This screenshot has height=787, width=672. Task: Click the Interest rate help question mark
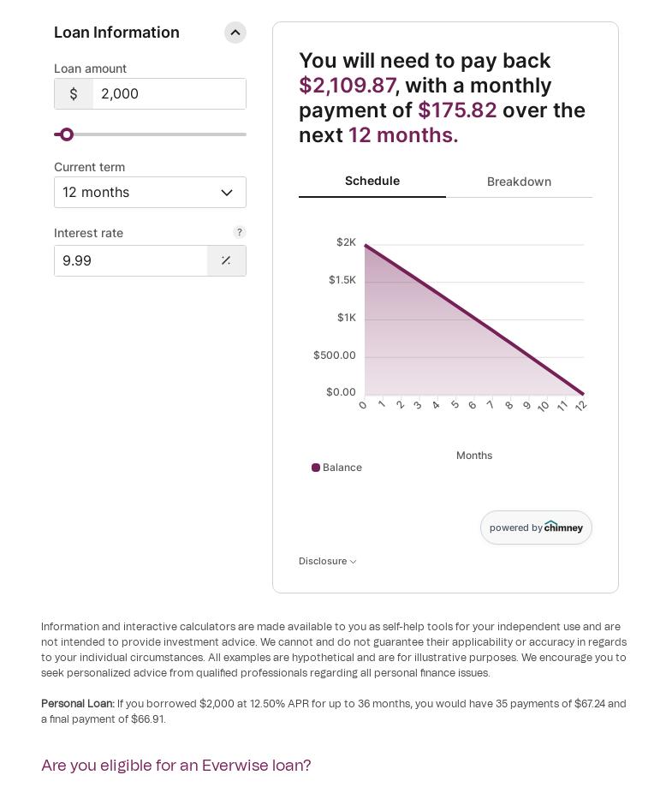point(240,232)
